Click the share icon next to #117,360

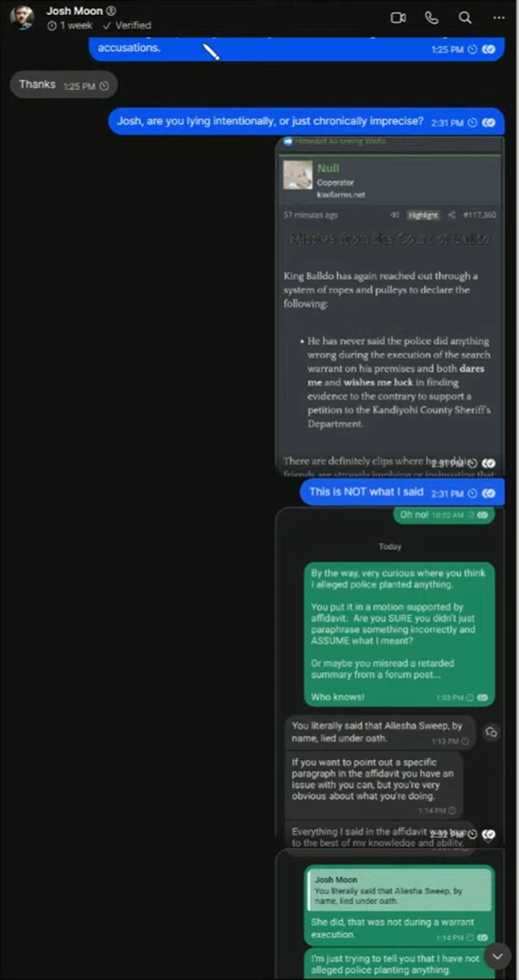point(452,215)
